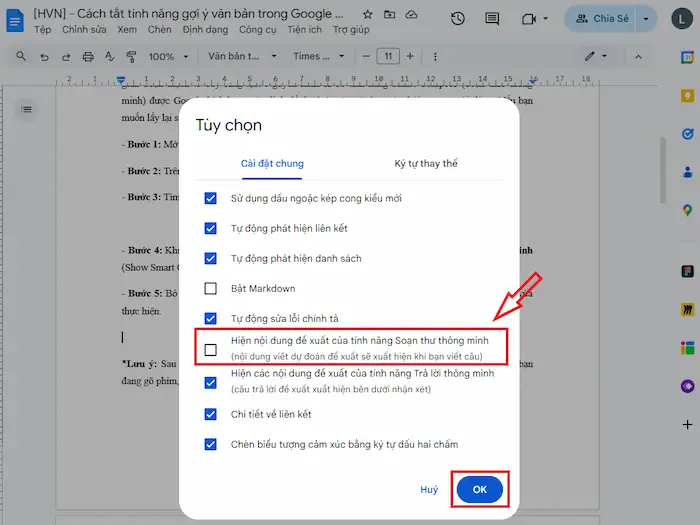Click the plus to increase font size
Viewport: 700px width, 525px height.
[412, 57]
